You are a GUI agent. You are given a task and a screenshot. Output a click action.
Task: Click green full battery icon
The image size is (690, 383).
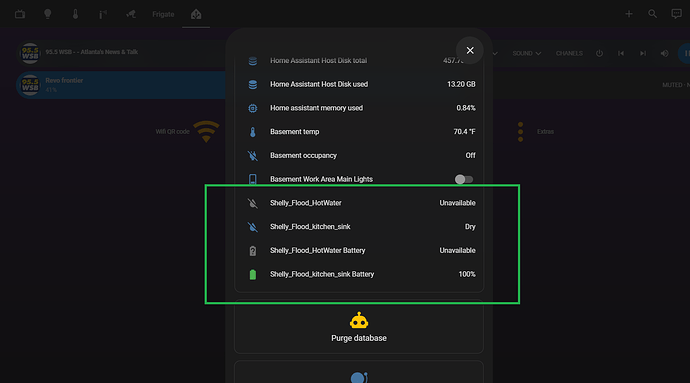click(x=253, y=274)
